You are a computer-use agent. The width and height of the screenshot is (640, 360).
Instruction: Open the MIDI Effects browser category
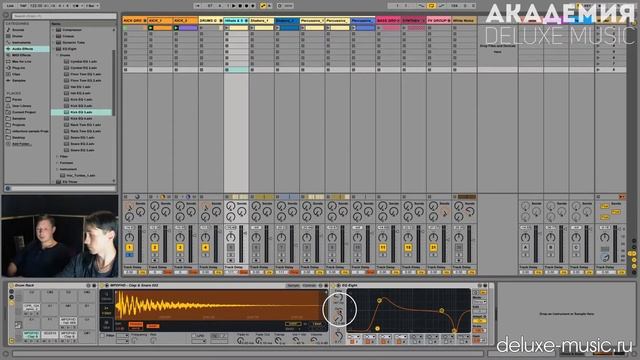pos(21,55)
